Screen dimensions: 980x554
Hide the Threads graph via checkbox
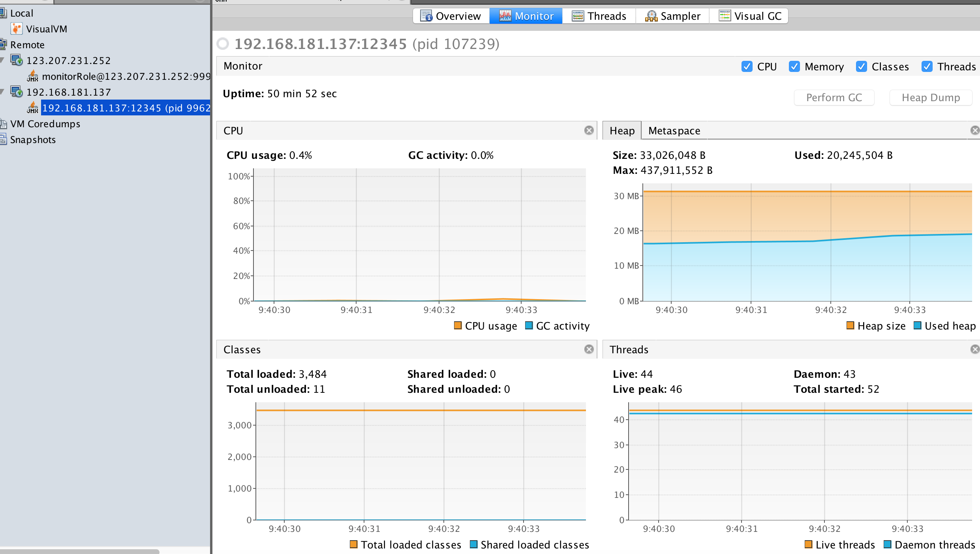[927, 66]
